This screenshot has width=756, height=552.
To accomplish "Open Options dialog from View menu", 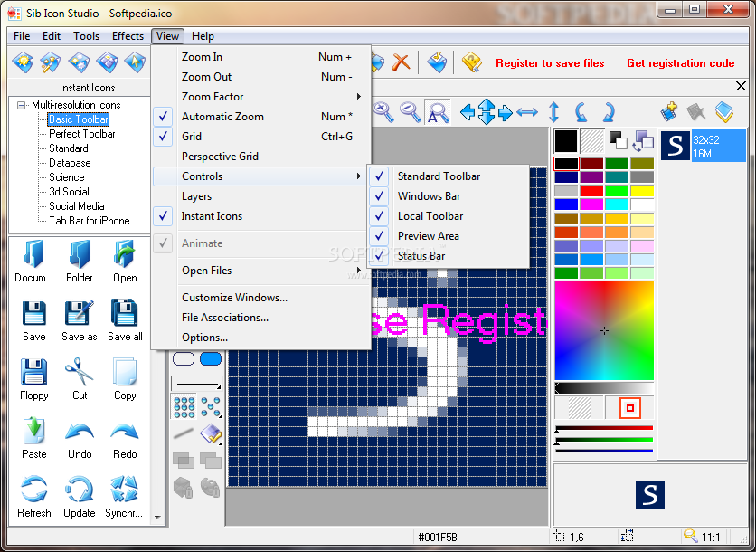I will [x=260, y=338].
